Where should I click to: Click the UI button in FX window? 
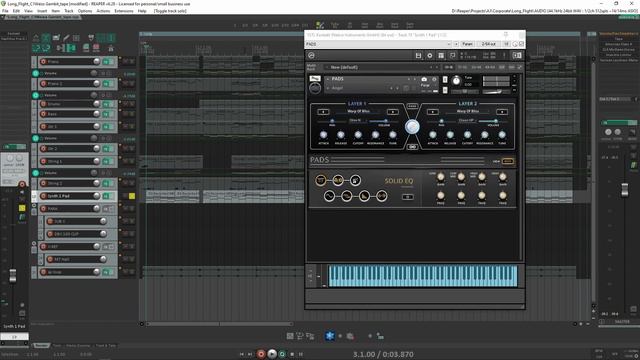coord(506,44)
